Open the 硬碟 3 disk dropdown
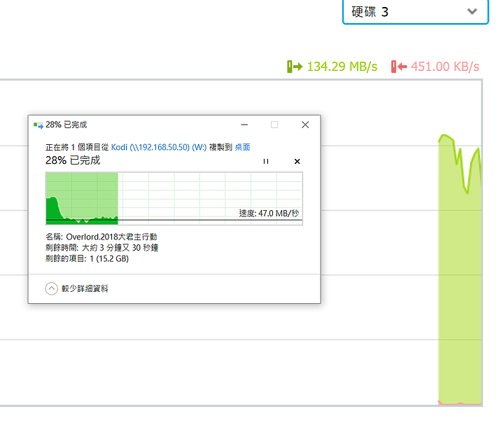Viewport: 504px width, 432px height. pyautogui.click(x=415, y=12)
